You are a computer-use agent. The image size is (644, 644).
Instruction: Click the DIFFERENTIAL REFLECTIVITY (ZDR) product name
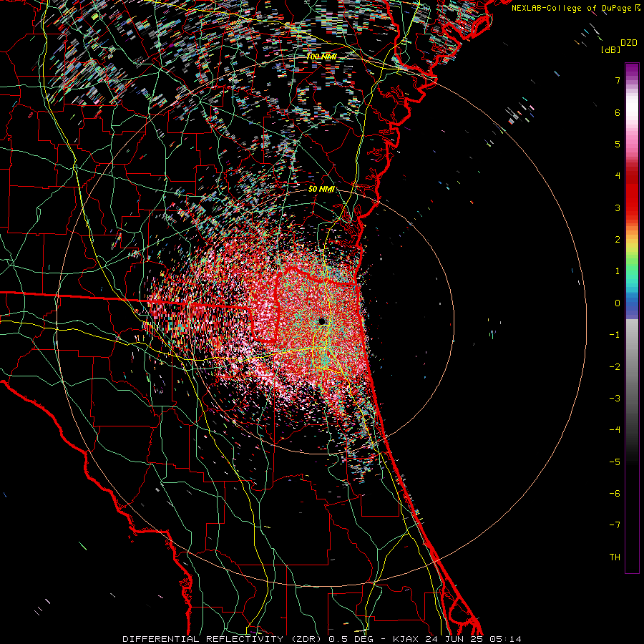click(223, 639)
